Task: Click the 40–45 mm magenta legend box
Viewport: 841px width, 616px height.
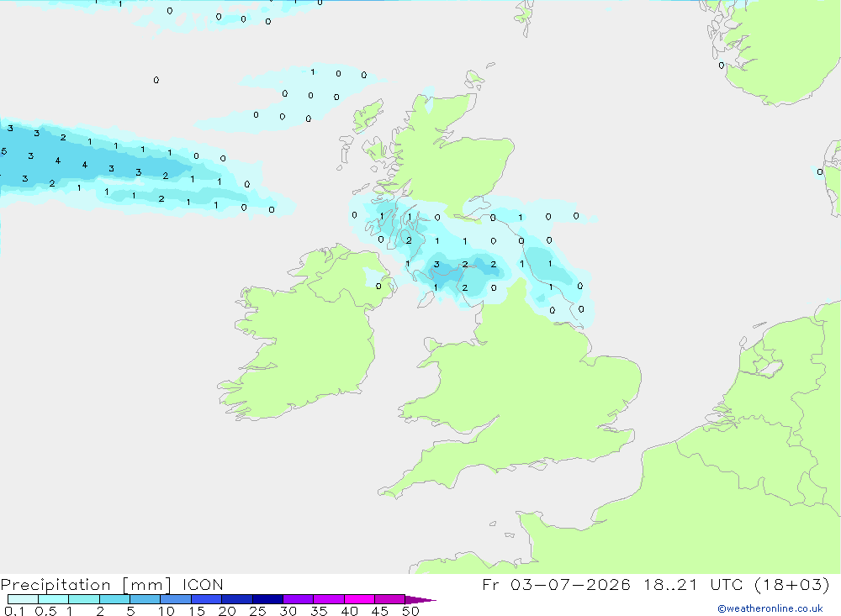Action: [359, 599]
